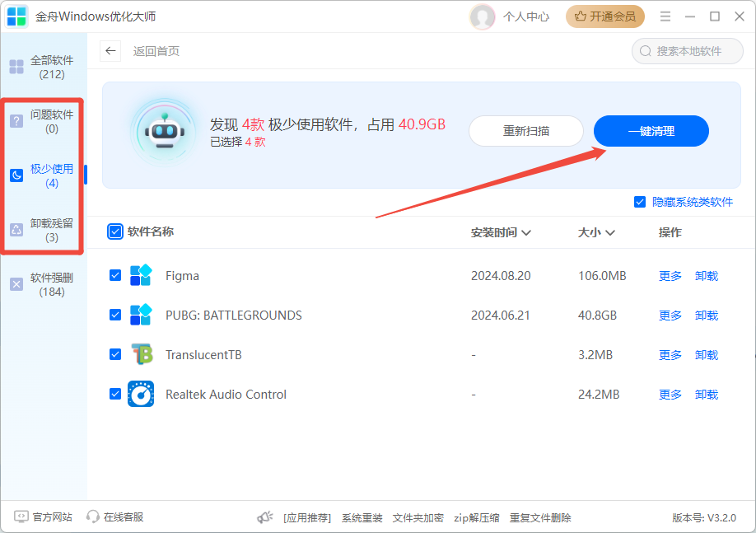Uncheck the TranslucentTB checkbox
The image size is (756, 533).
pyautogui.click(x=115, y=354)
